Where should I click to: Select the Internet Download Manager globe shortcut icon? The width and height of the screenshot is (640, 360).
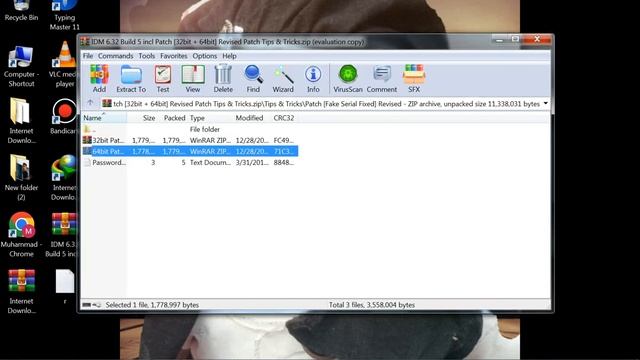point(64,178)
